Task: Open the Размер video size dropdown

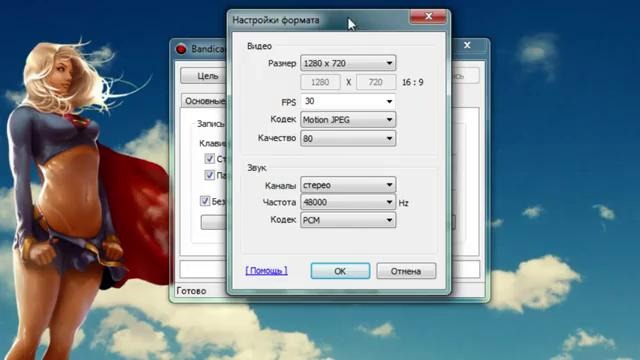Action: click(x=348, y=63)
